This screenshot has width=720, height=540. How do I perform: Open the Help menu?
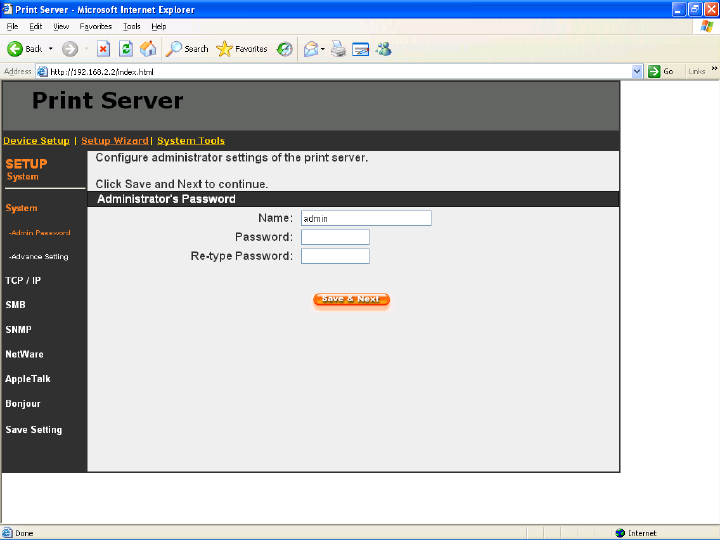pyautogui.click(x=159, y=27)
